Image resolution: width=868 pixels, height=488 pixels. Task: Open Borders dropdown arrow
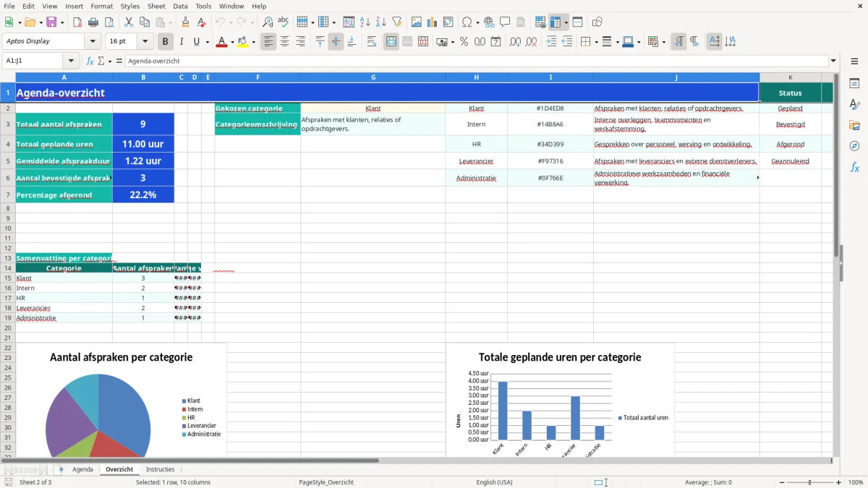click(x=596, y=42)
